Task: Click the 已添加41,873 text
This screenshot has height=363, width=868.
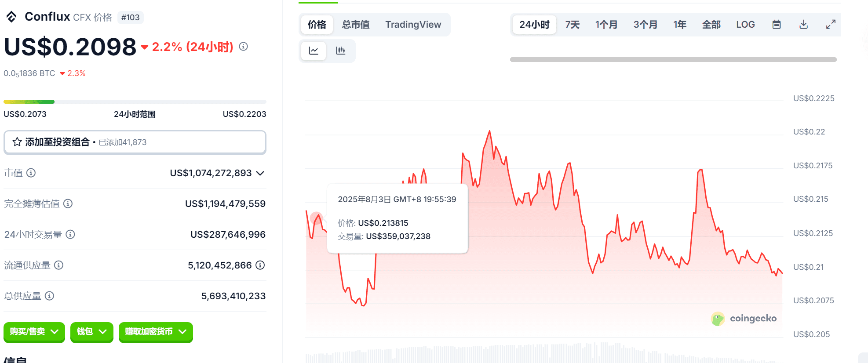Action: pos(123,142)
